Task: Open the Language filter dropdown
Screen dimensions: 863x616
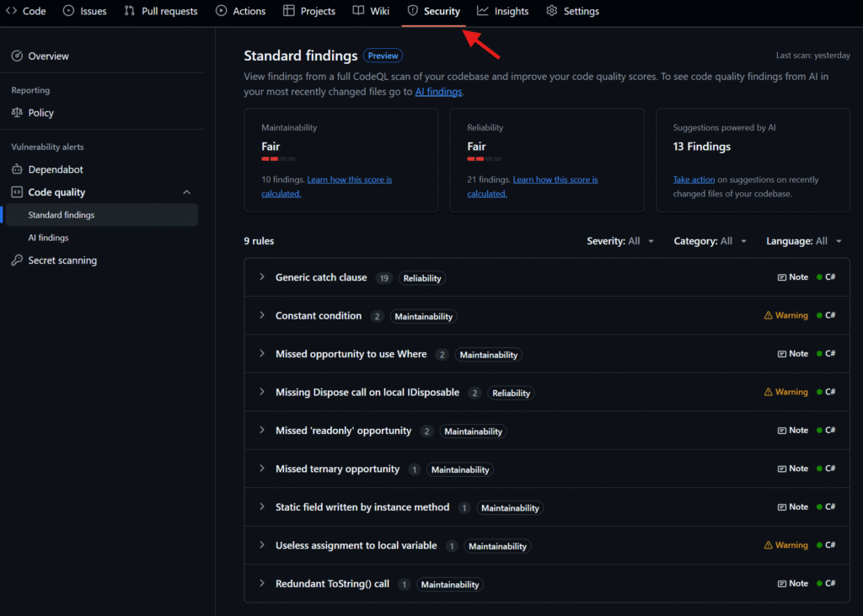Action: [803, 241]
